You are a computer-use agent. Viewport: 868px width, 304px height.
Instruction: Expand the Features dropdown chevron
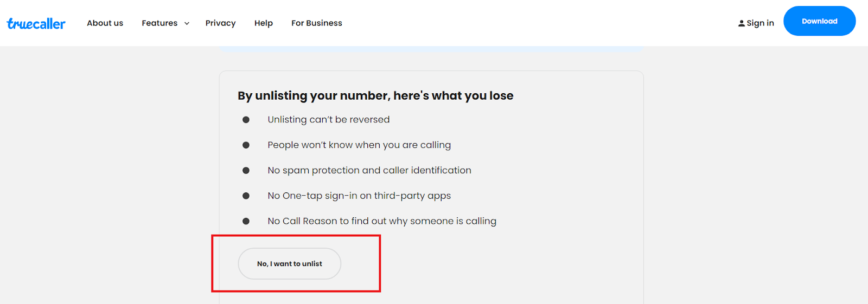pyautogui.click(x=187, y=23)
